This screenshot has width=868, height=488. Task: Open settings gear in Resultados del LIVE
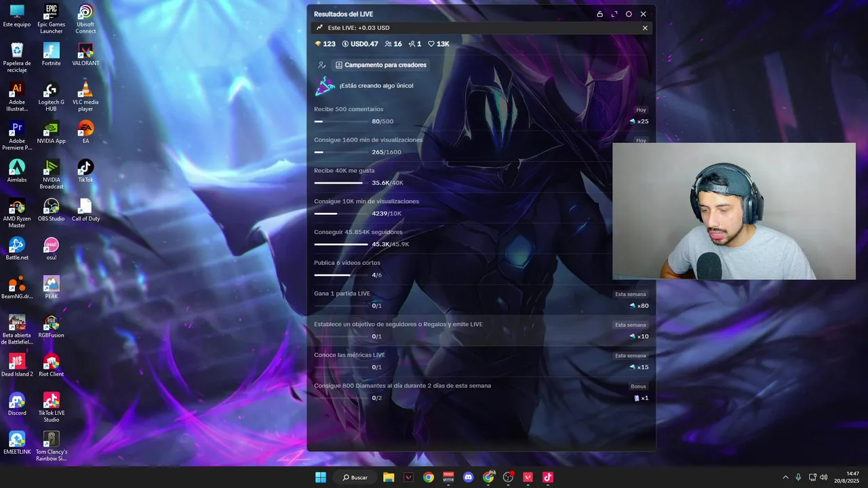pos(629,14)
